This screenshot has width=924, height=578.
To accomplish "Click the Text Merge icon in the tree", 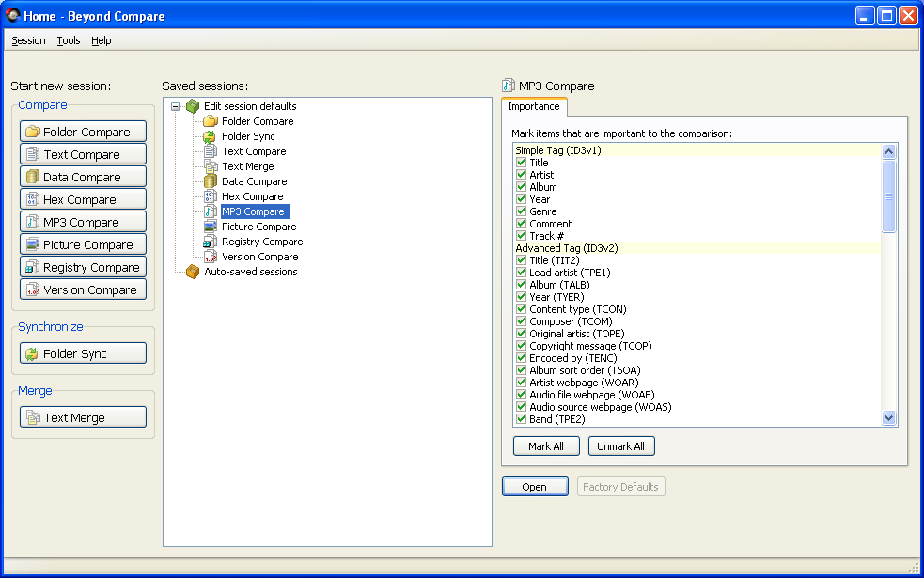I will pos(212,166).
